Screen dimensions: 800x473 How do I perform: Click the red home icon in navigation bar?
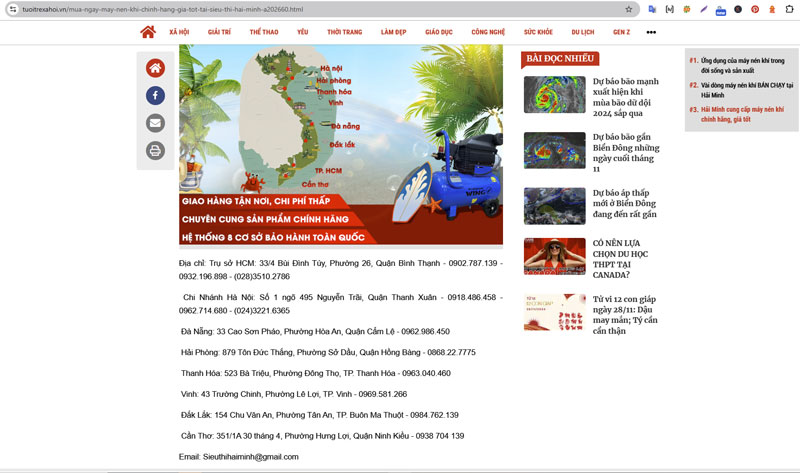pyautogui.click(x=148, y=32)
